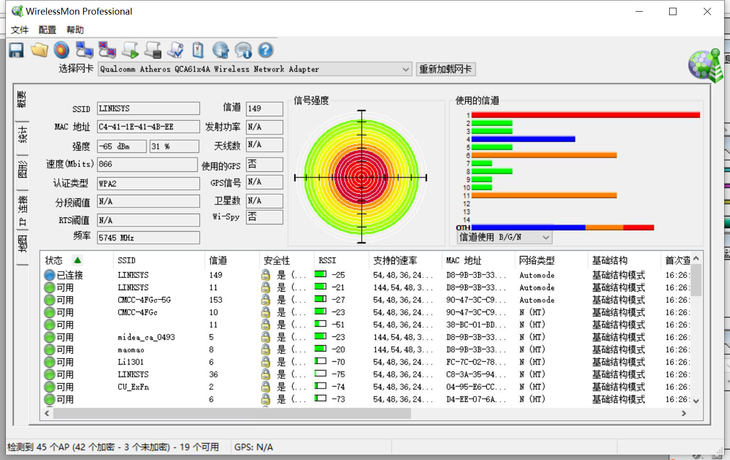Open the 配置 menu

pos(47,30)
